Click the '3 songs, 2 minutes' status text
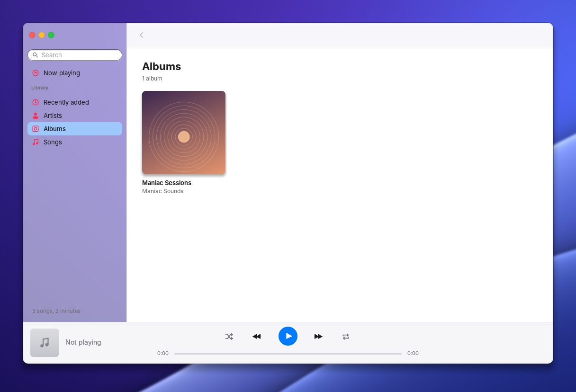The width and height of the screenshot is (576, 392). click(56, 311)
